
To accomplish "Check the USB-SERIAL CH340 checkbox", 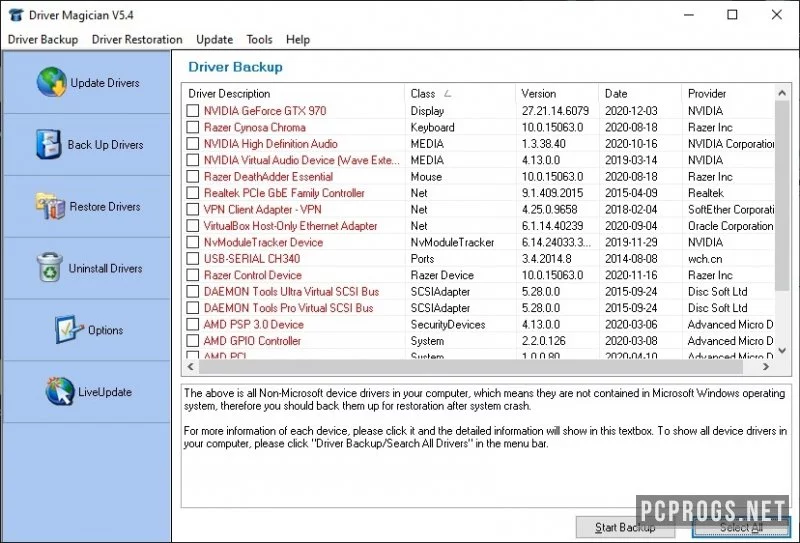I will pyautogui.click(x=192, y=259).
